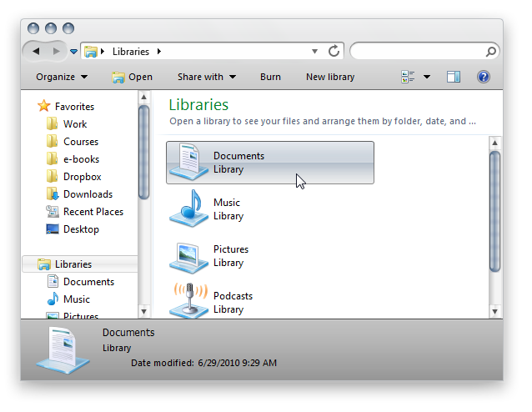Click the Back navigation arrow
Viewport: 532px width, 412px height.
tap(37, 51)
